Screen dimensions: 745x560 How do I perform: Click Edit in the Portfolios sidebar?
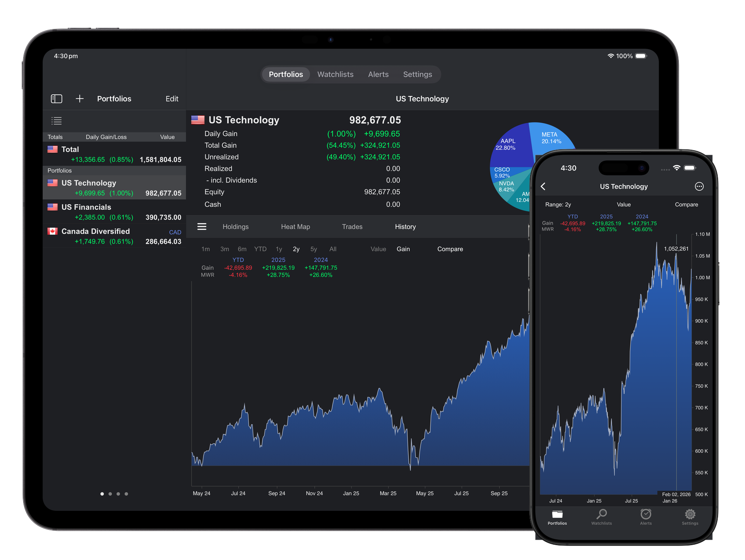point(172,99)
